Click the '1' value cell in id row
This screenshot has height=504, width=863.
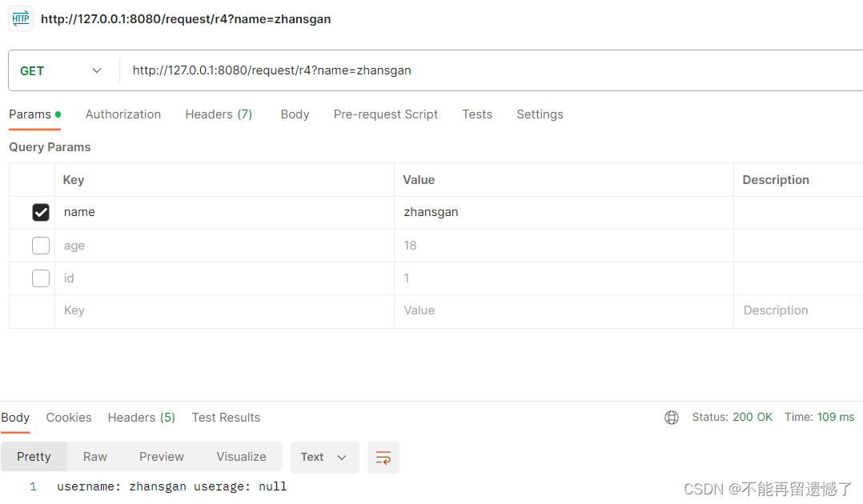click(x=564, y=278)
